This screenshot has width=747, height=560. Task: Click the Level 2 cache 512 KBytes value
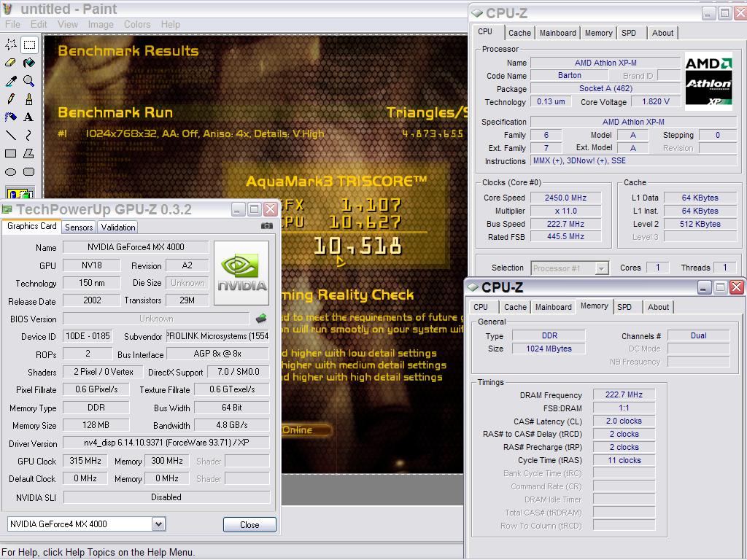(x=700, y=224)
